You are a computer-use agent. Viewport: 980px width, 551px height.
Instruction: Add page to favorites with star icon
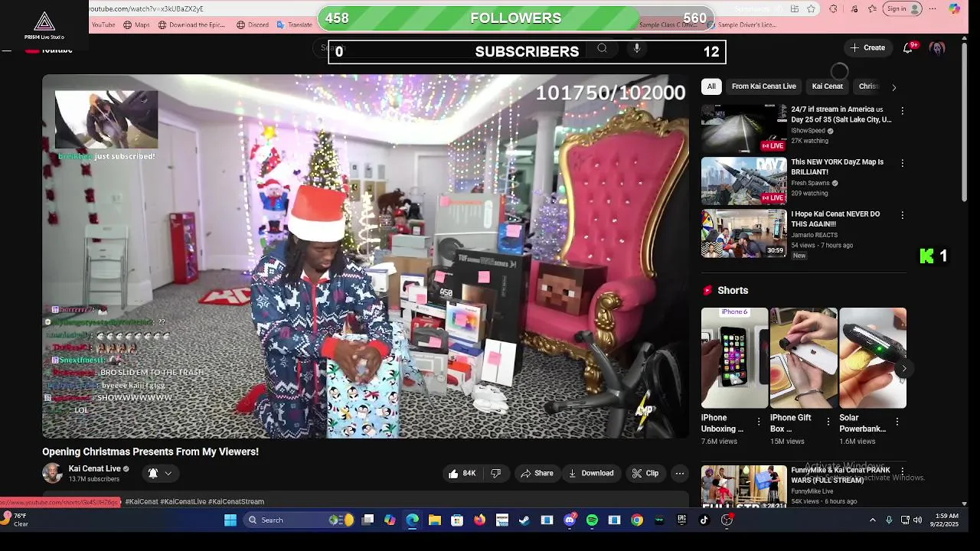tap(811, 8)
